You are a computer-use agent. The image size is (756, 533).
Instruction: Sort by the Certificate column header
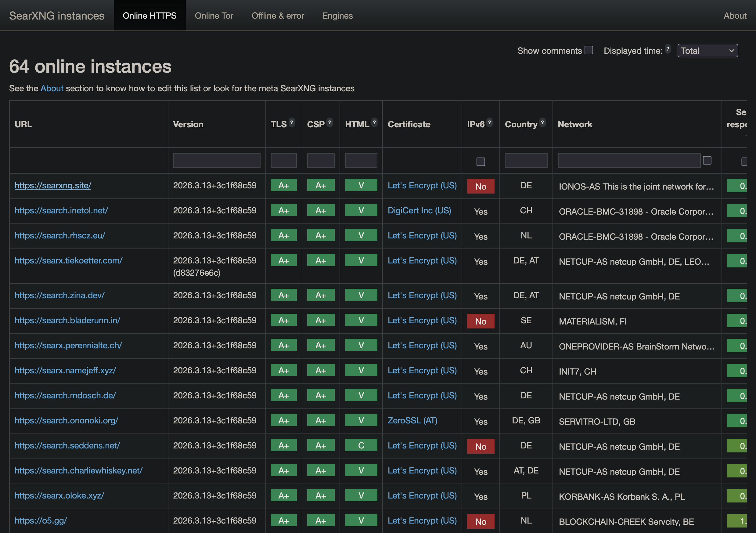point(409,124)
